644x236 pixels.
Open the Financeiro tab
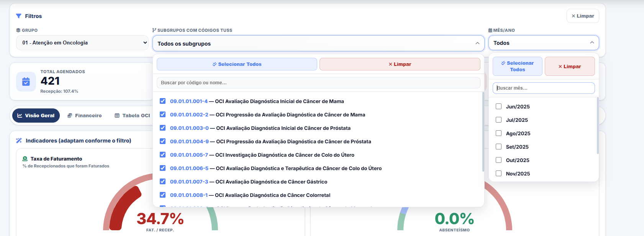pyautogui.click(x=84, y=115)
